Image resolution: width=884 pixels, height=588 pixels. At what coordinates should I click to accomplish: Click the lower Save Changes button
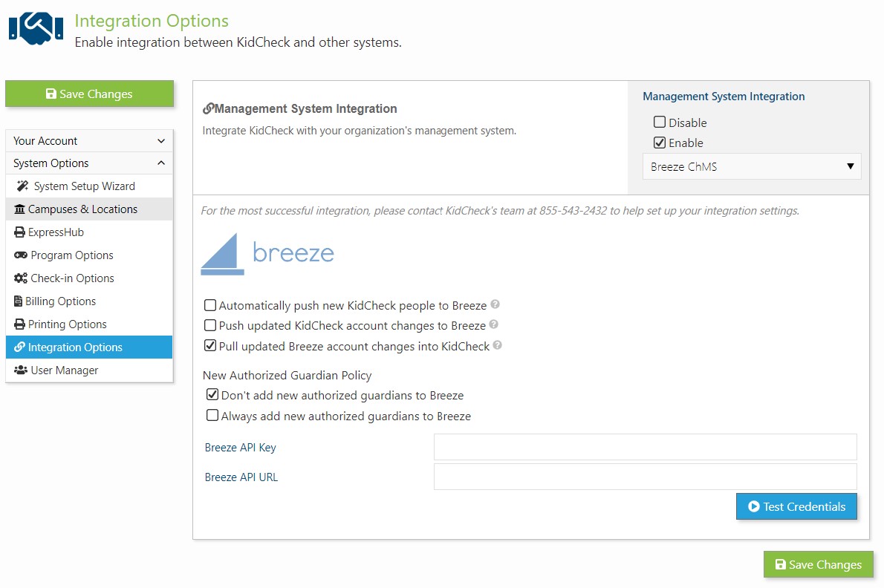point(819,564)
